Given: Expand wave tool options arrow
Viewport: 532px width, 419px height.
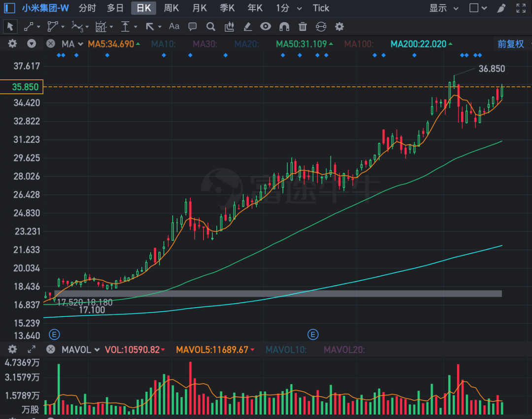Looking at the screenshot, I should click(x=87, y=27).
